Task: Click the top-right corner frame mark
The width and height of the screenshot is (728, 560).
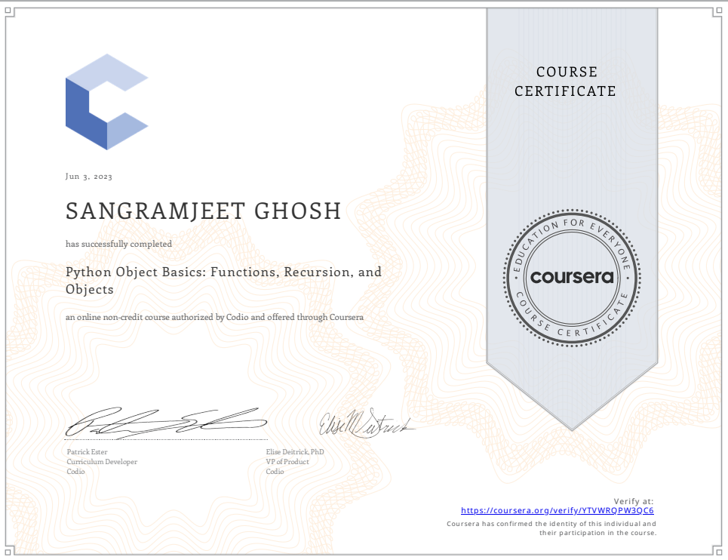Action: tap(717, 10)
